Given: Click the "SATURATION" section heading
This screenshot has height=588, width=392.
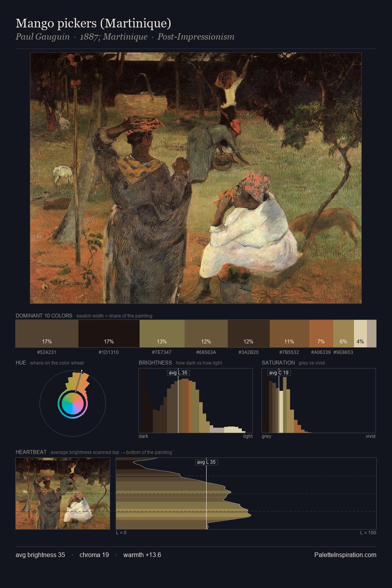Looking at the screenshot, I should click(x=278, y=363).
